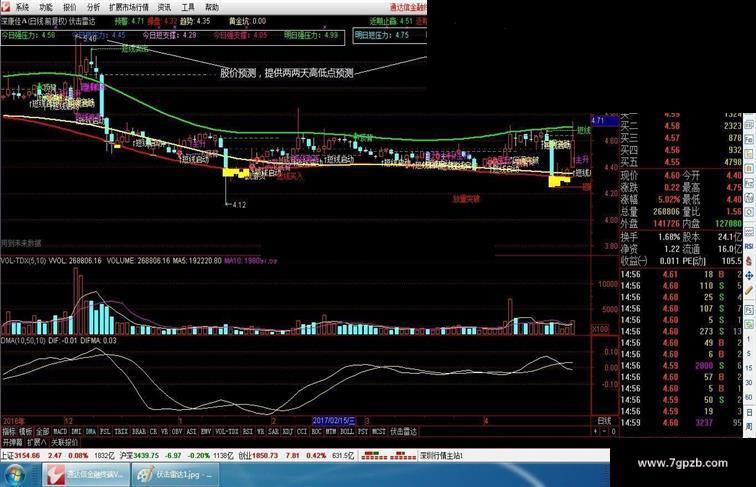Switch indicator to BRAR
The width and height of the screenshot is (756, 487).
point(139,432)
